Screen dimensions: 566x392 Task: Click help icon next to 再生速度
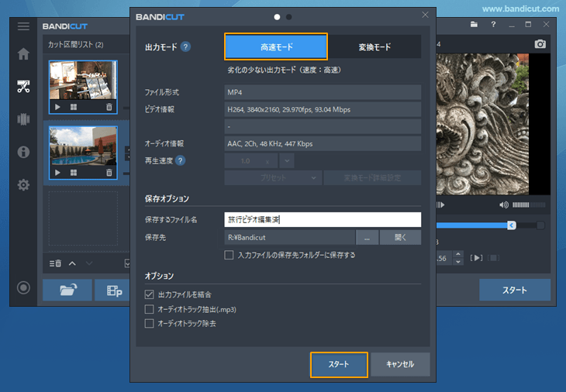point(180,160)
